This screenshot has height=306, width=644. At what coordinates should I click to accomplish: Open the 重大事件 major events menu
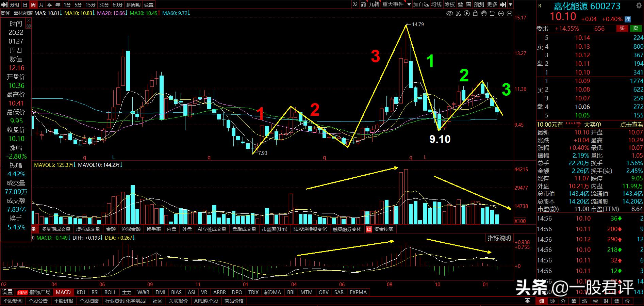(393, 4)
